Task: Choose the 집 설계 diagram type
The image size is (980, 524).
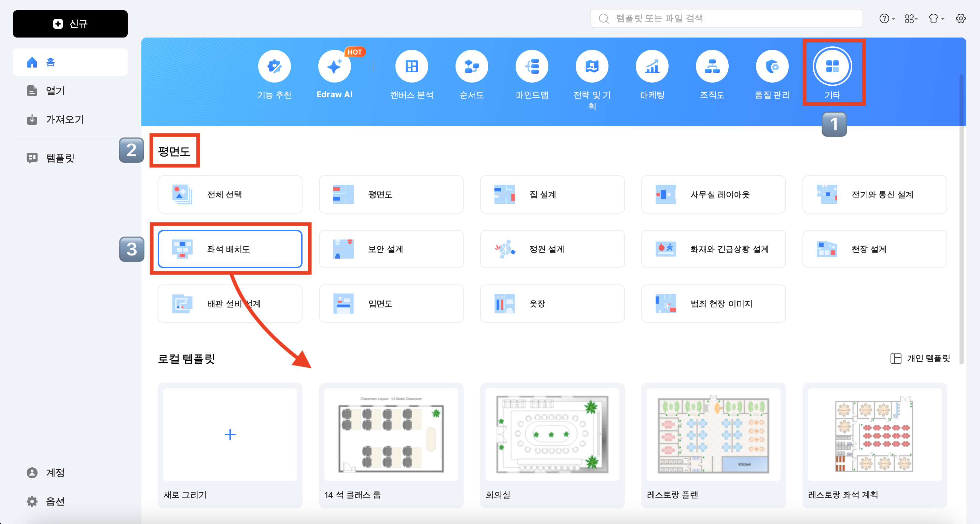Action: [552, 194]
